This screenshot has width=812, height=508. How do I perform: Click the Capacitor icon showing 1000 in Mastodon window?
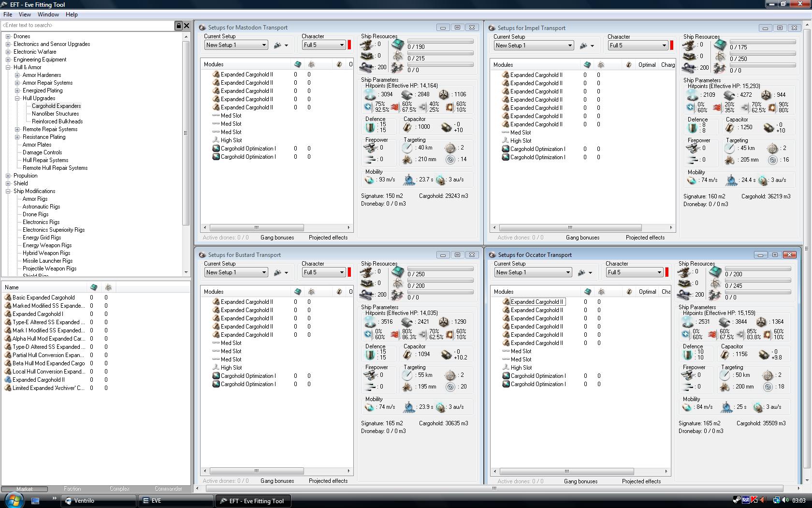click(x=408, y=127)
